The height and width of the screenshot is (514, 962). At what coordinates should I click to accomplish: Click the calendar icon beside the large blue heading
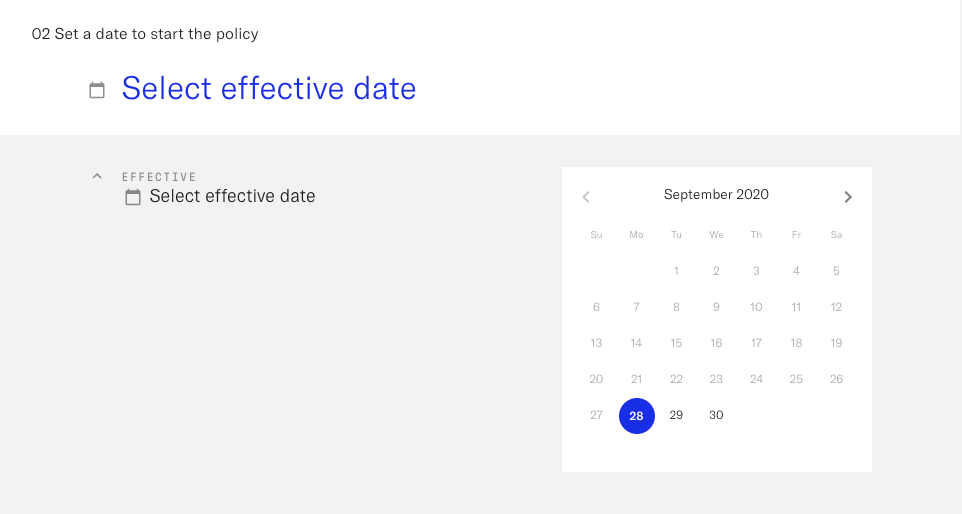pos(97,90)
